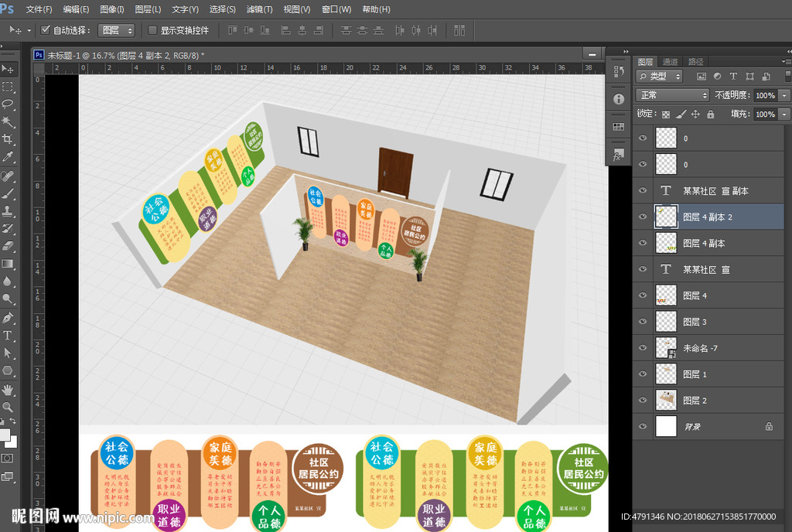
Task: Open the Styles fx panel icon
Action: click(619, 155)
